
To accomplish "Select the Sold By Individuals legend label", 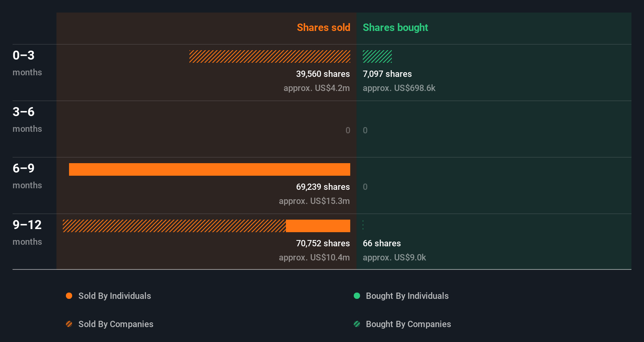I will 115,296.
